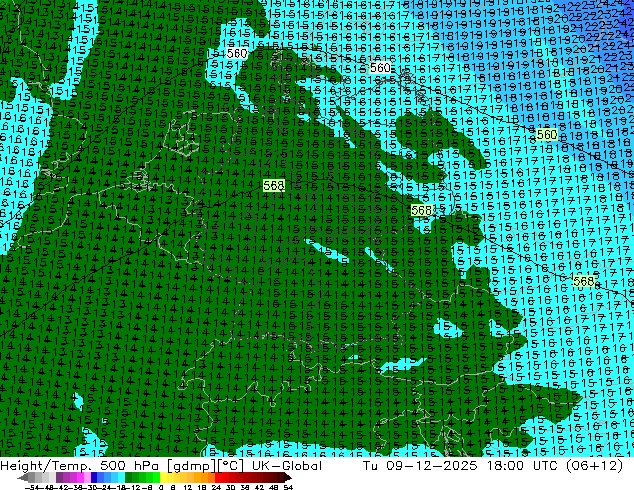Click the dark maroon right arrow of the color bar

288,477
